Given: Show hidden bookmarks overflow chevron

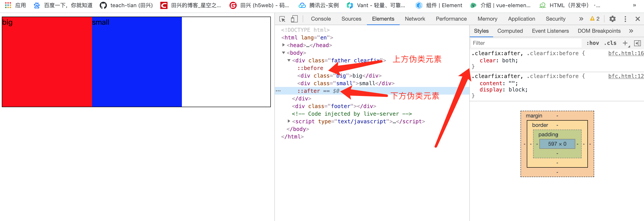Looking at the screenshot, I should [x=634, y=5].
